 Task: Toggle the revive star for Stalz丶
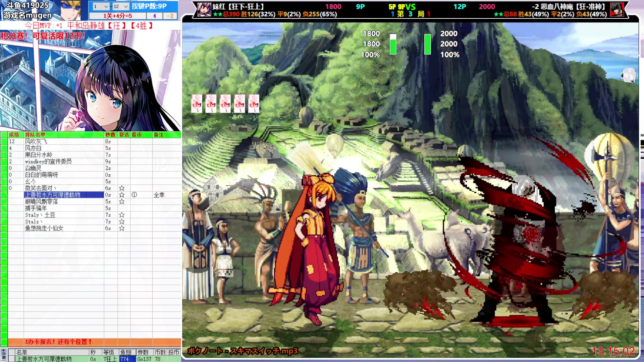click(x=122, y=222)
